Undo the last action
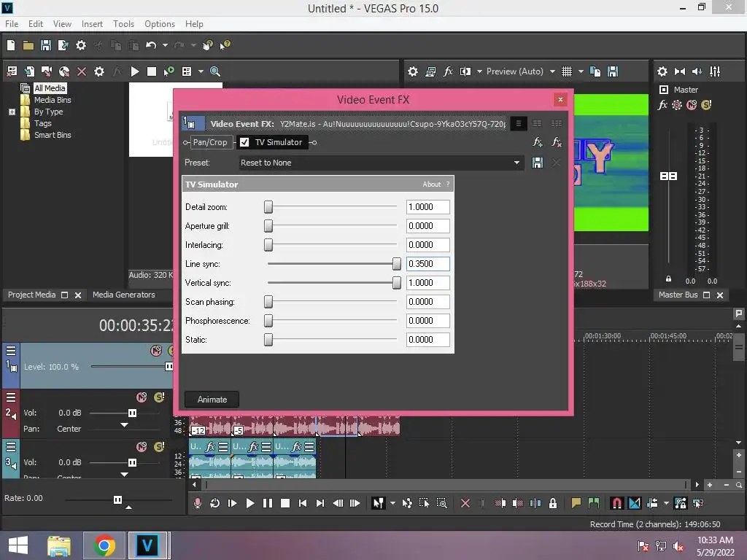Viewport: 747px width, 560px height. point(151,45)
